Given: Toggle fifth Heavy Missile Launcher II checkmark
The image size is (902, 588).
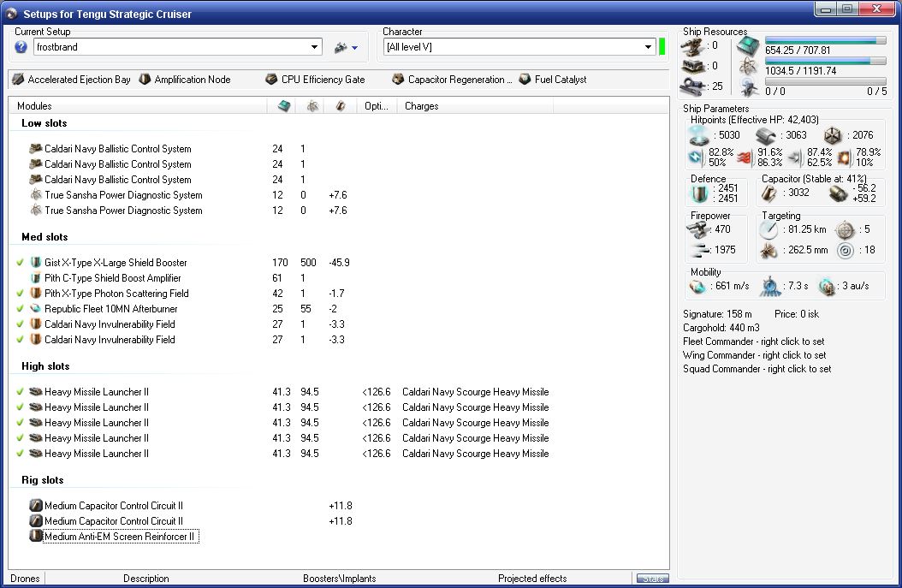Looking at the screenshot, I should pos(21,454).
